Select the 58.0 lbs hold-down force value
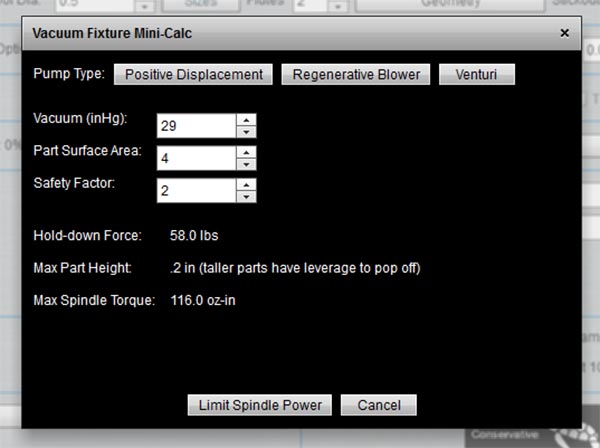The width and height of the screenshot is (600, 448). coord(194,235)
